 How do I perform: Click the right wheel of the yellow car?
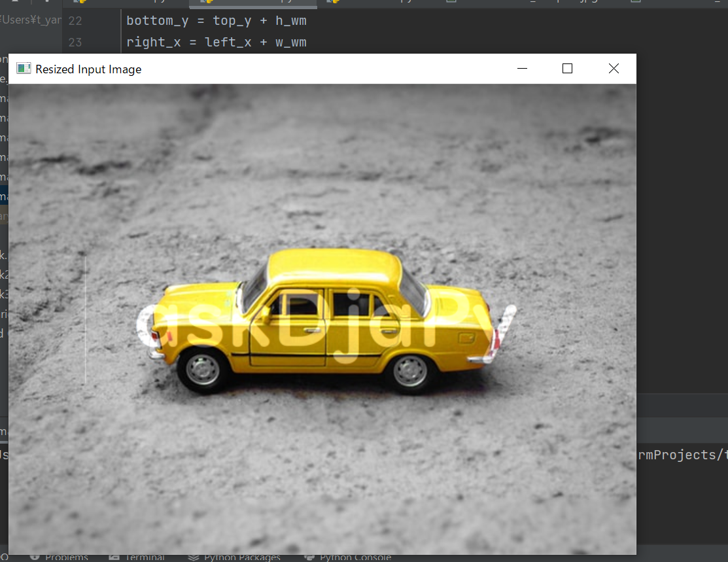pos(410,370)
